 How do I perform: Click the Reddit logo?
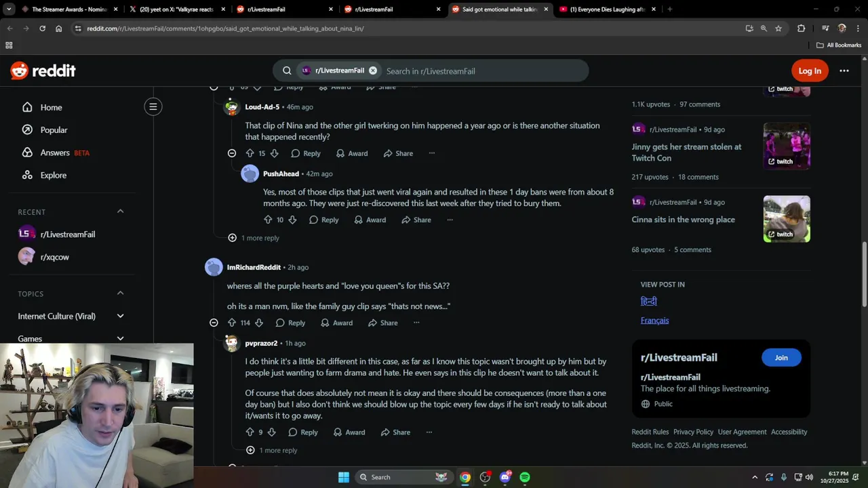43,71
